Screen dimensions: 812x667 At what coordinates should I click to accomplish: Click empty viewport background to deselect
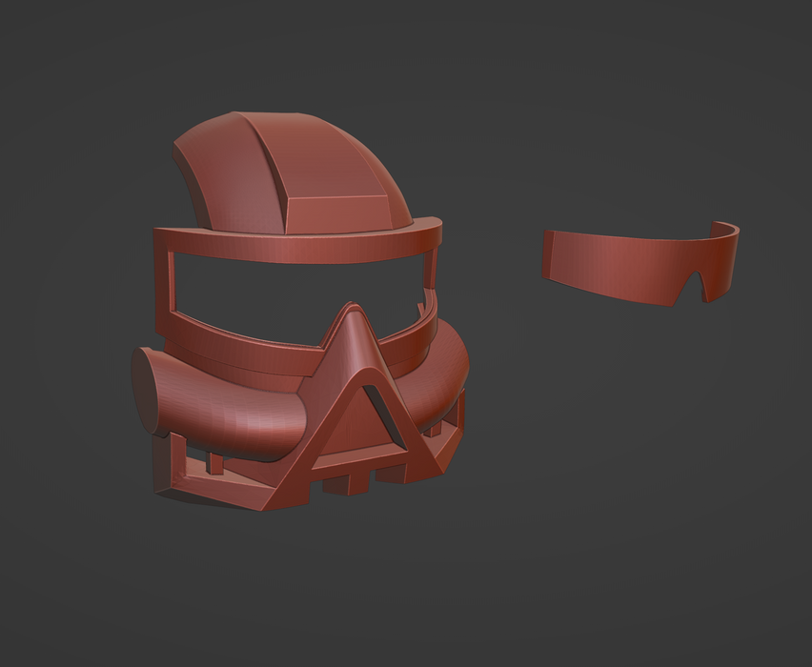(x=619, y=524)
